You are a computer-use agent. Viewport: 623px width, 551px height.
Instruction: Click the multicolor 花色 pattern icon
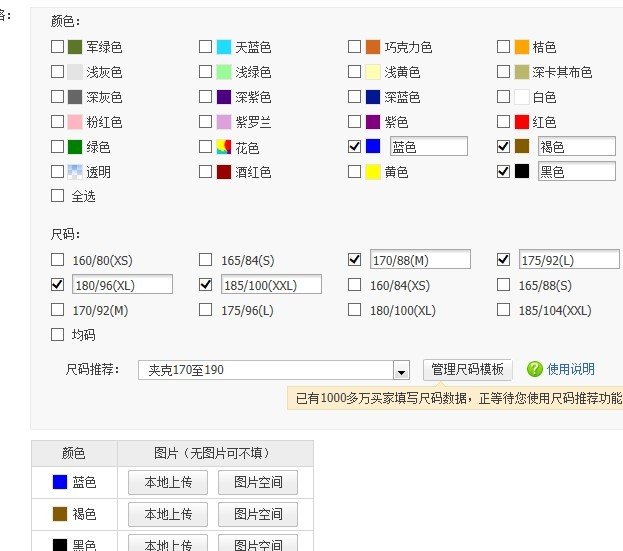click(224, 147)
